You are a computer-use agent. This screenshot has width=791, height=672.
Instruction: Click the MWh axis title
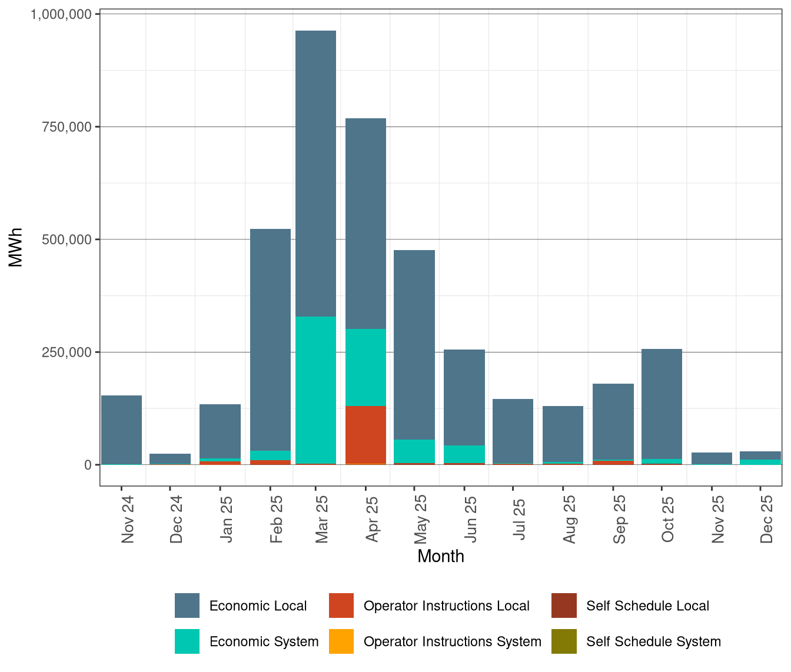[x=16, y=247]
